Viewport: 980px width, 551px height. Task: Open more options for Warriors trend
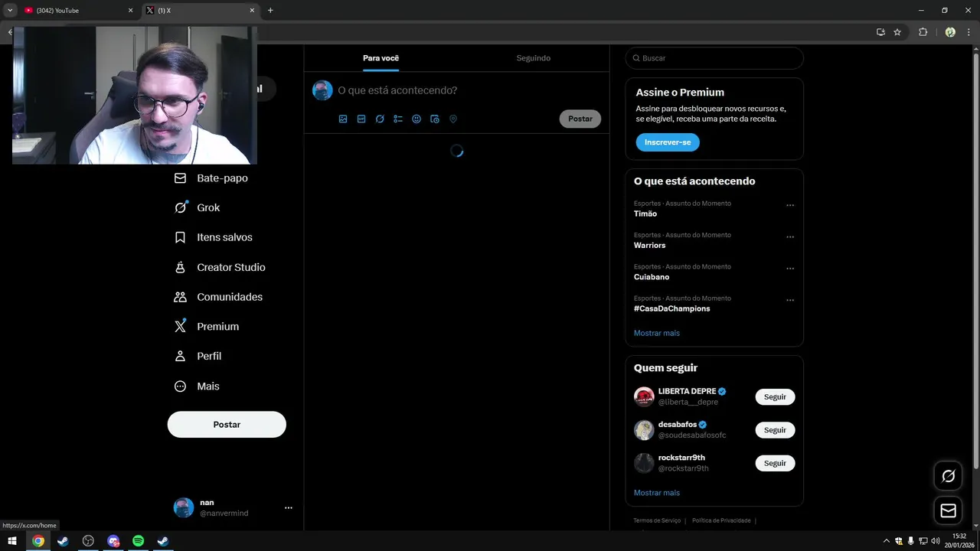[x=790, y=237]
